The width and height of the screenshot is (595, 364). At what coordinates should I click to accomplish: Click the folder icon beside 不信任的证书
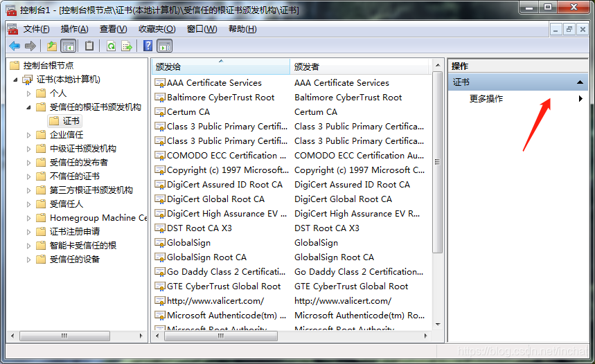41,176
